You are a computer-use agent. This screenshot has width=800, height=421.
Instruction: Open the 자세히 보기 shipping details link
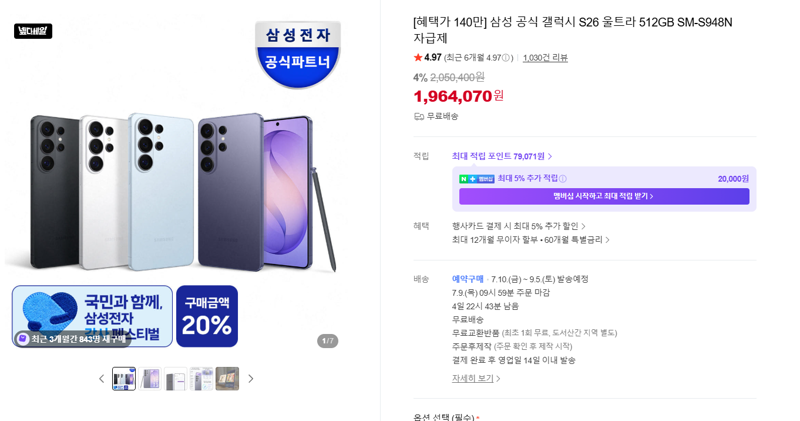click(476, 379)
